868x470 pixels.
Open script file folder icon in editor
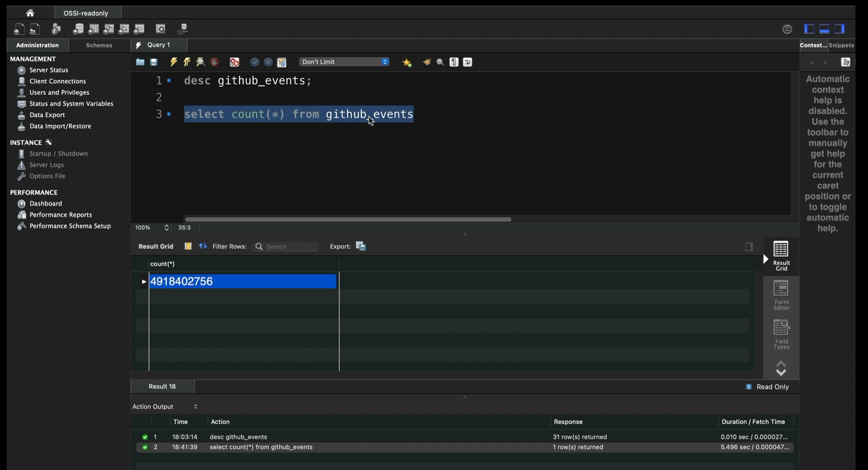140,62
